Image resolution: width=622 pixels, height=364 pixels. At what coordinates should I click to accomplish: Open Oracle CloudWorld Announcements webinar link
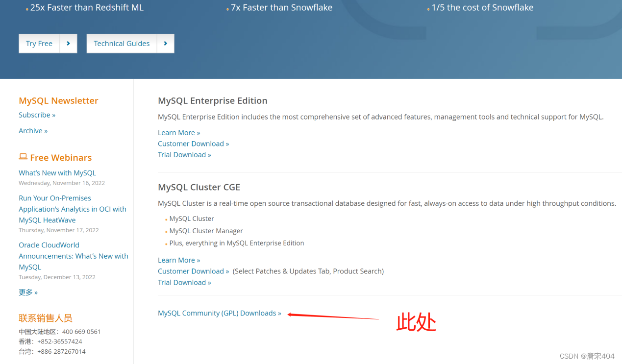tap(74, 256)
